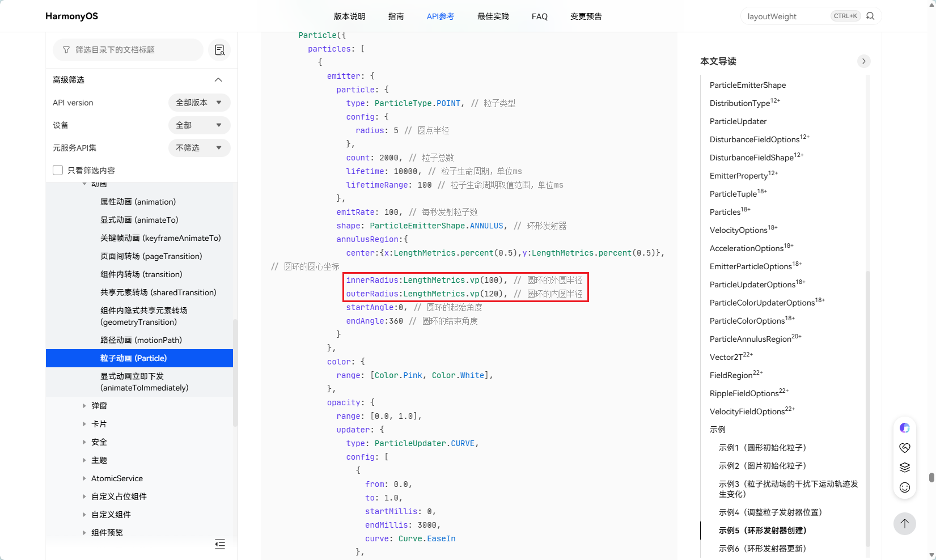The image size is (936, 560).
Task: Open the 设备 全部 dropdown
Action: tap(200, 125)
